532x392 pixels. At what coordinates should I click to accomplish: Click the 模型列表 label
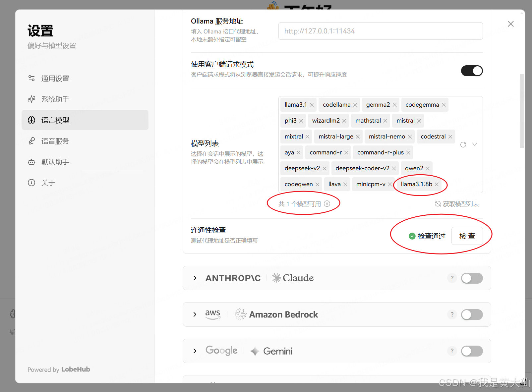(205, 143)
